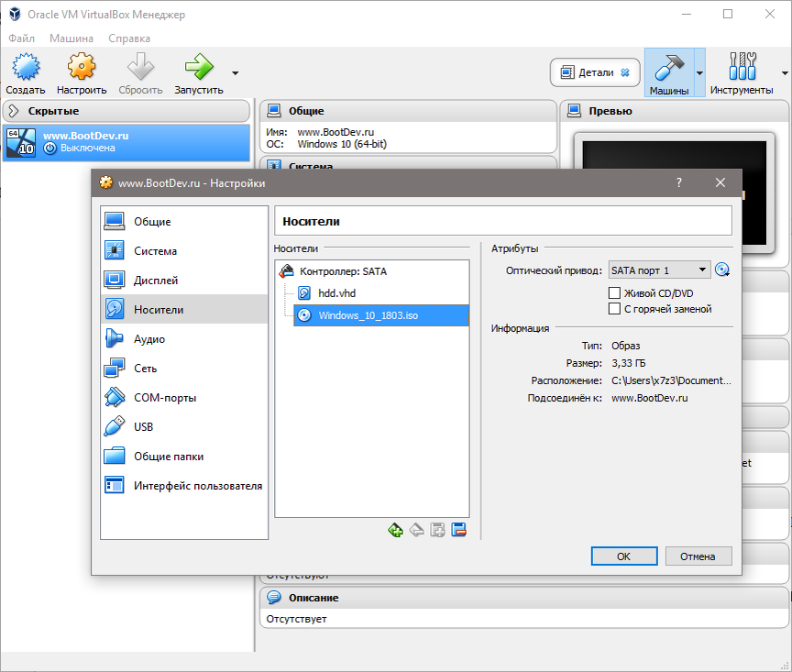Click the choose optical disk image icon
The image size is (792, 672).
pos(722,270)
